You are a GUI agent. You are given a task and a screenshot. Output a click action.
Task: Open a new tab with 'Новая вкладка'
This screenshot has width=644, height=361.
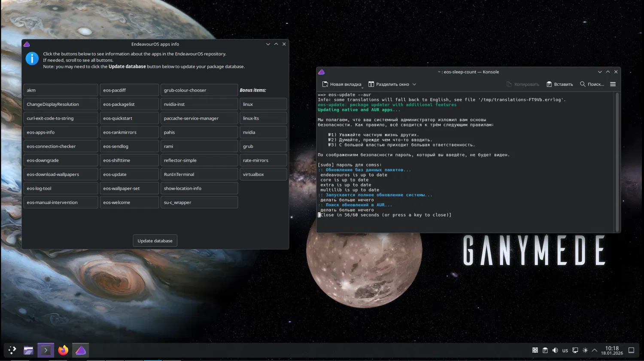(x=341, y=84)
